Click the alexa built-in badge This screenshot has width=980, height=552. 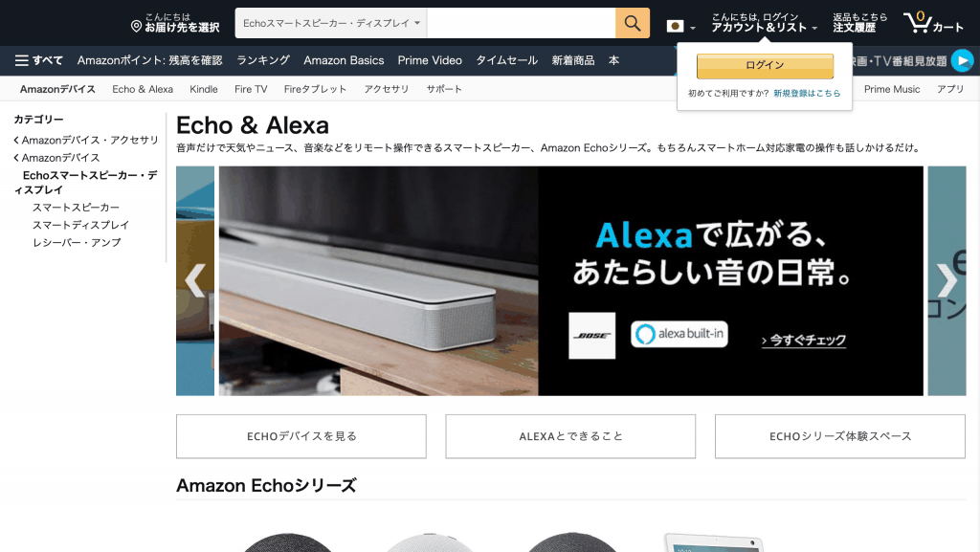click(x=679, y=334)
